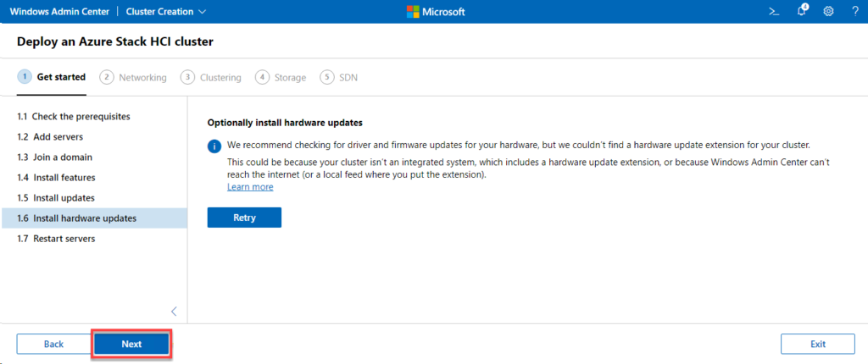
Task: Select 1.6 Install hardware updates
Action: coord(94,218)
